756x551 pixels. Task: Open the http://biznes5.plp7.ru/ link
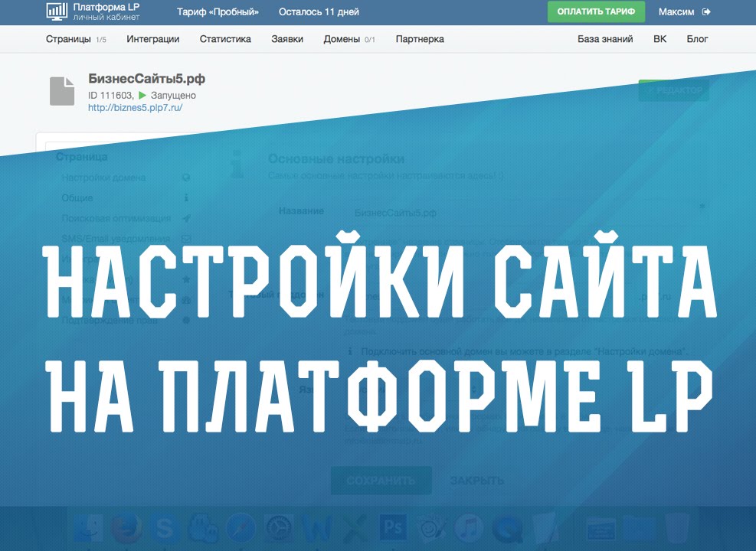(x=135, y=107)
